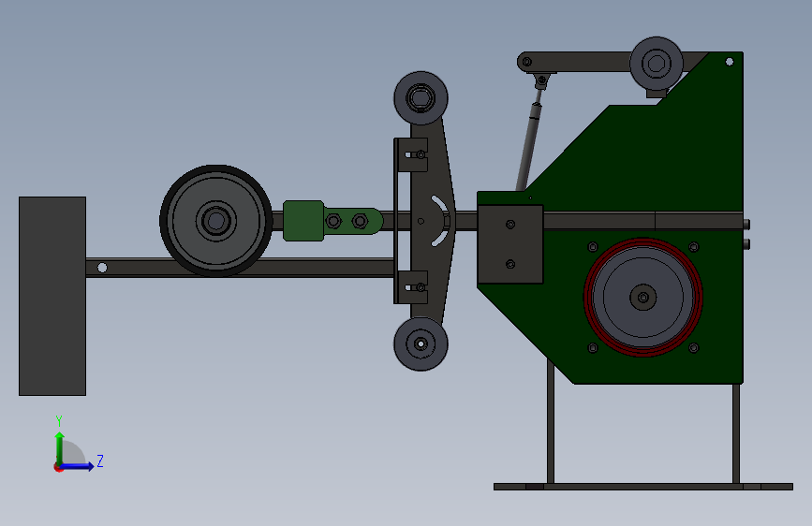
Task: Select the flat base plate under legs
Action: click(643, 487)
